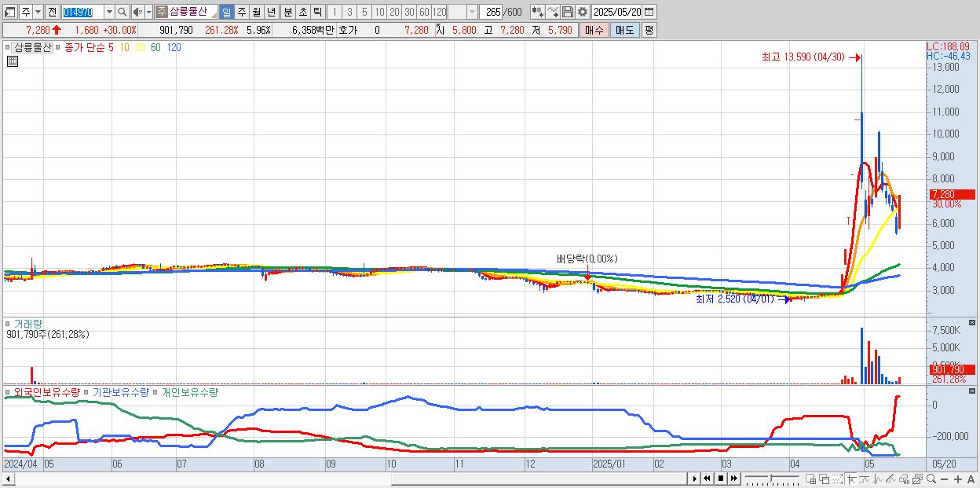Click the trend line drawing icon at the bottom
980x488 pixels.
[x=891, y=479]
